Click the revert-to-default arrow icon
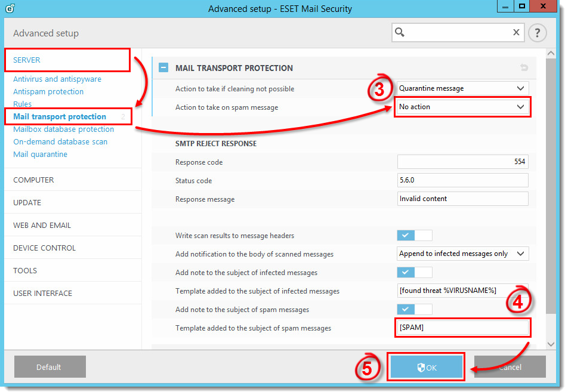 coord(524,67)
